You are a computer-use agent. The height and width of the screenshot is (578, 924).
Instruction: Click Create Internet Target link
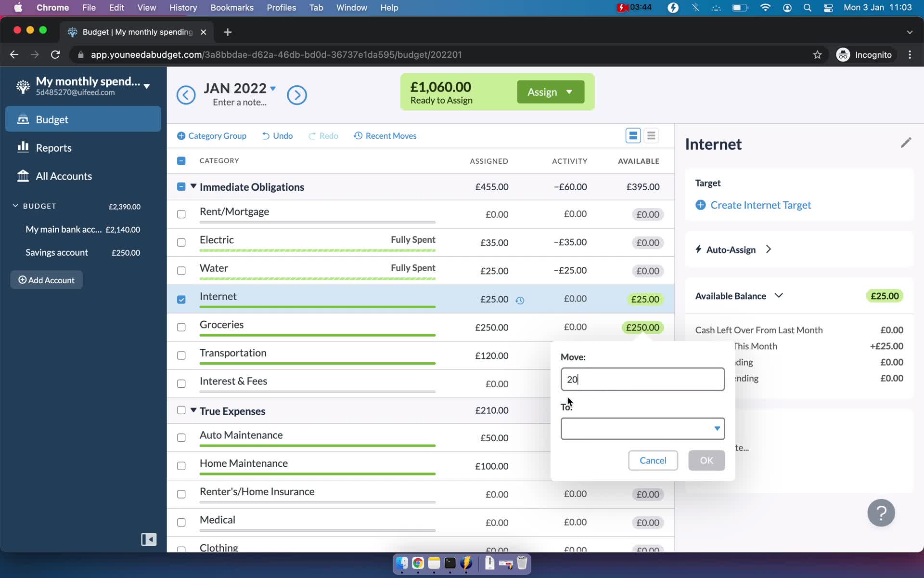[x=760, y=204]
